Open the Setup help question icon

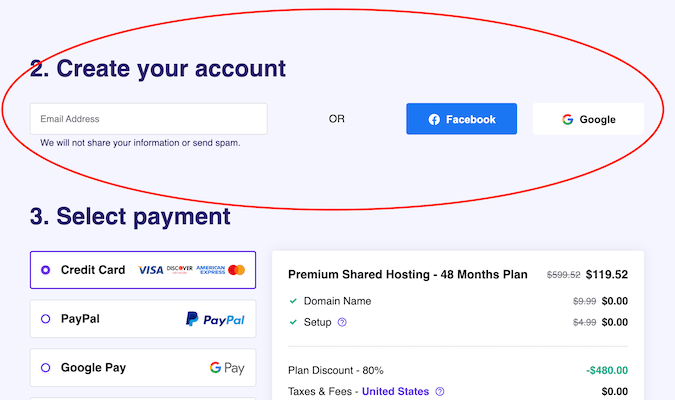coord(342,322)
